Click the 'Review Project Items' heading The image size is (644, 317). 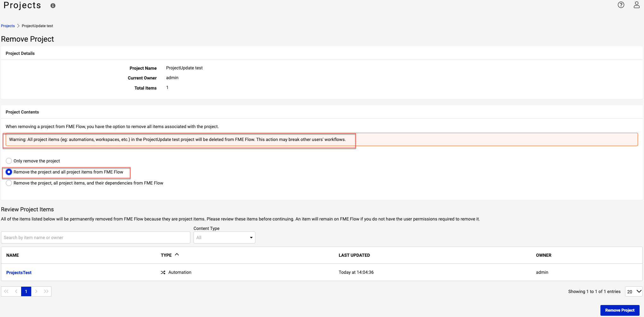27,209
